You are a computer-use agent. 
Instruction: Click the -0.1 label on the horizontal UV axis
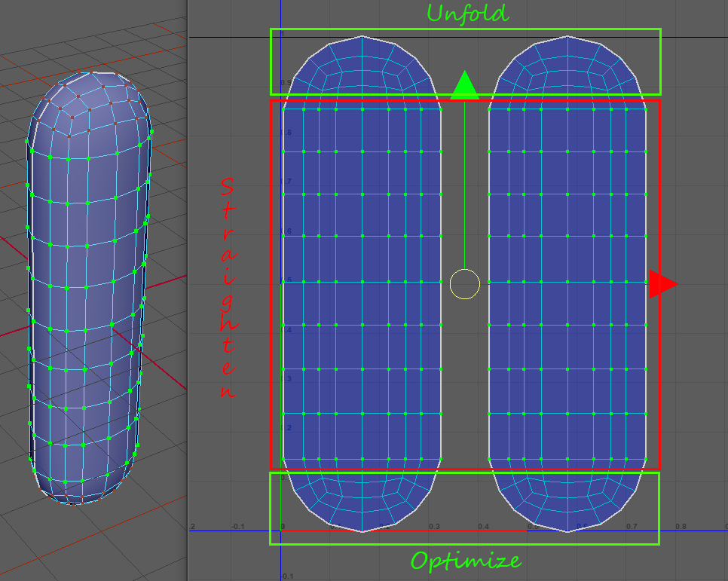point(238,527)
